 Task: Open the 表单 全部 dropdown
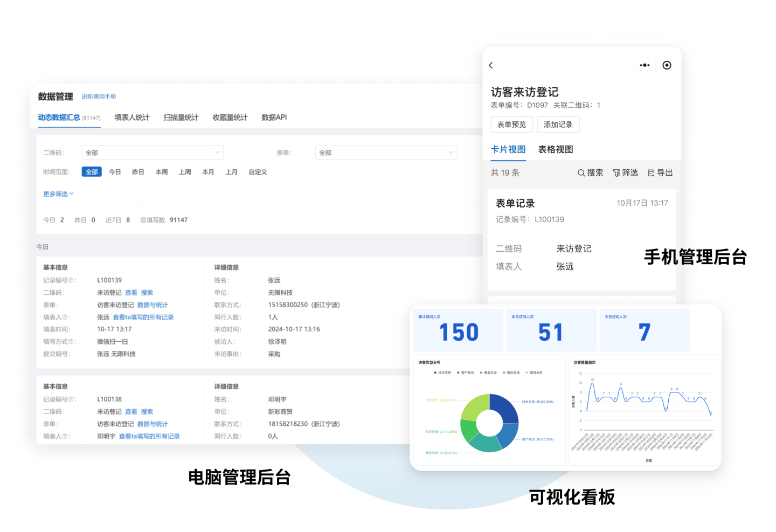tap(386, 153)
